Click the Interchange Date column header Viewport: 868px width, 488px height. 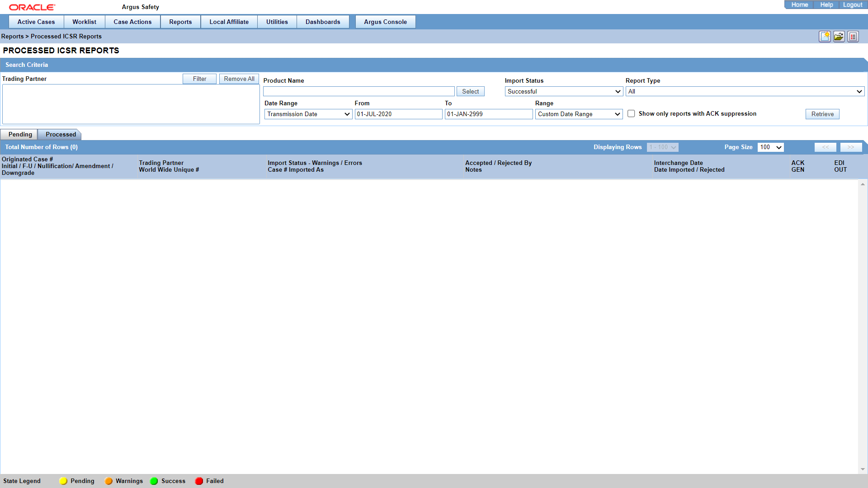pyautogui.click(x=678, y=163)
